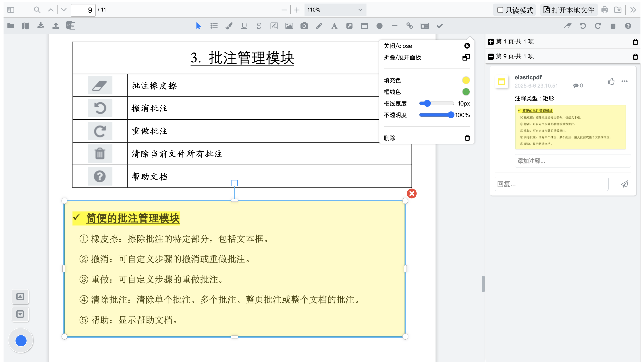Click the annotation eraser icon top right
The height and width of the screenshot is (364, 644).
tap(568, 26)
